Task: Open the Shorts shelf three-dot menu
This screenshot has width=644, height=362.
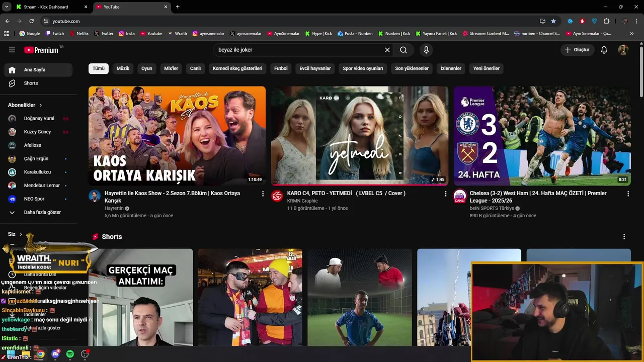Action: pyautogui.click(x=624, y=237)
